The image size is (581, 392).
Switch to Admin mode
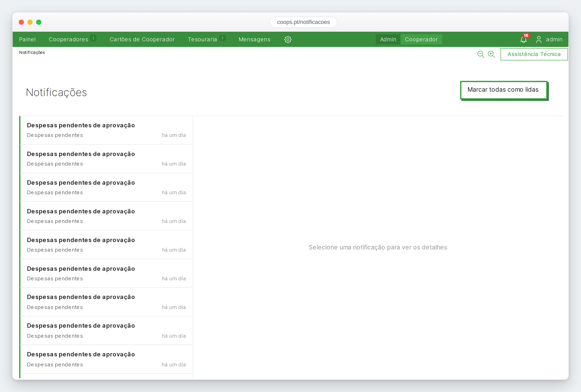[x=388, y=40]
